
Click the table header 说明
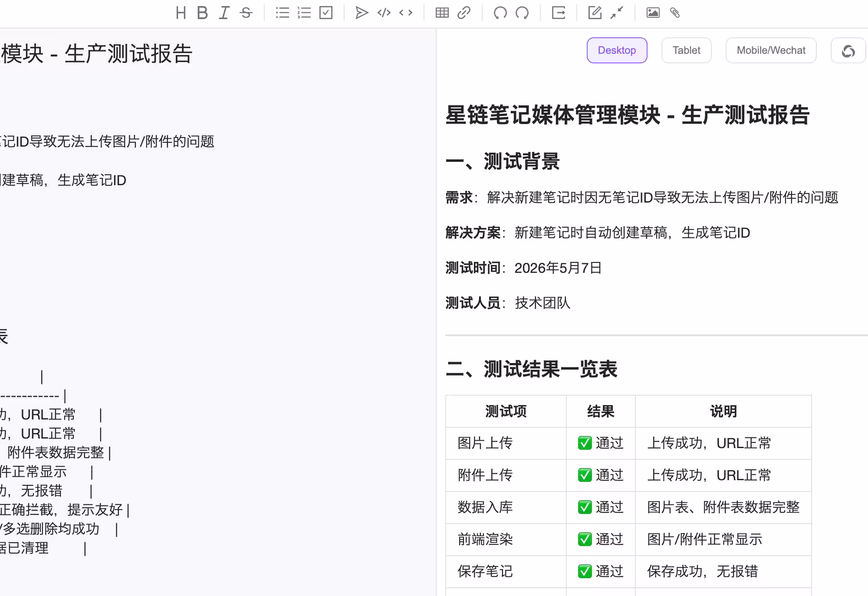point(723,411)
